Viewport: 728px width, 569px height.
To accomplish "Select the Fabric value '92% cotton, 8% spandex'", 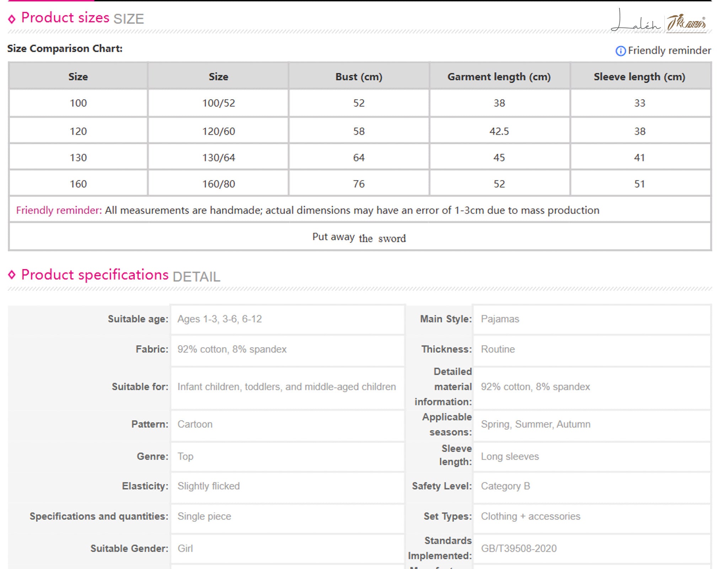I will point(232,349).
